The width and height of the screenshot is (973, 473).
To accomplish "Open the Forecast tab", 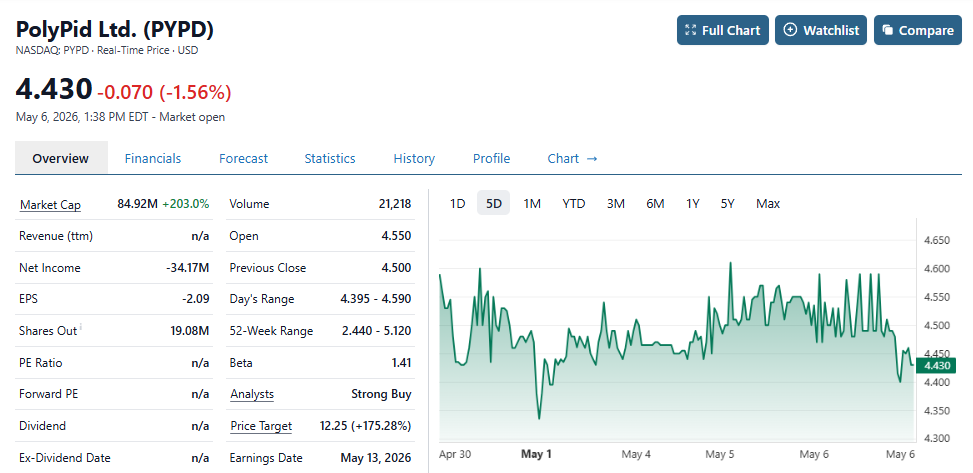I will point(243,158).
